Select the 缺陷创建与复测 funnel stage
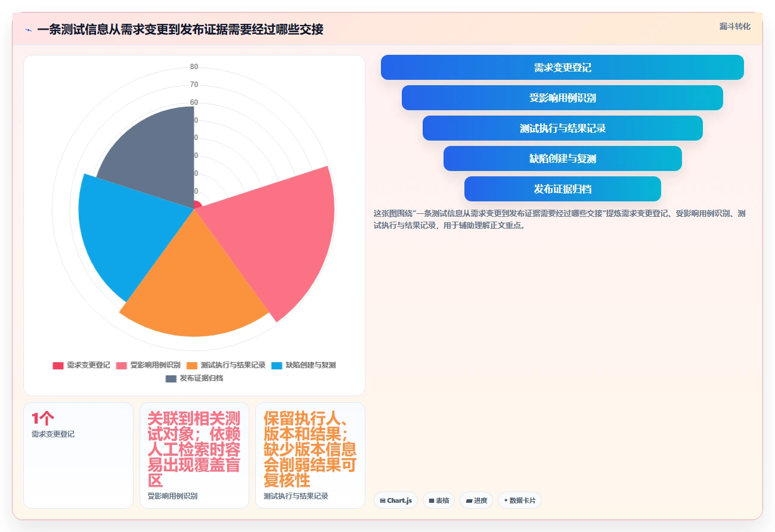Viewport: 775px width, 532px height. click(x=562, y=158)
